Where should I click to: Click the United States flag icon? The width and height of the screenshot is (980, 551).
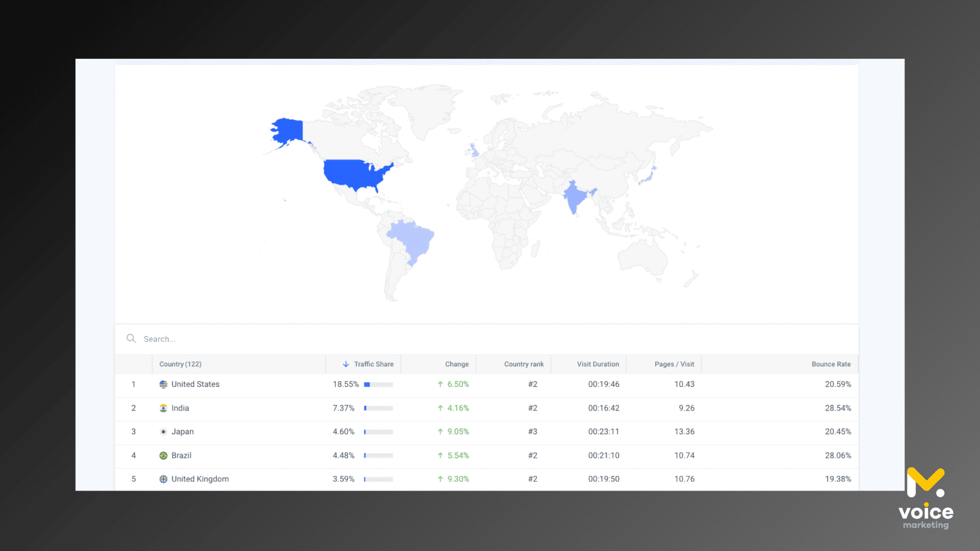click(163, 384)
